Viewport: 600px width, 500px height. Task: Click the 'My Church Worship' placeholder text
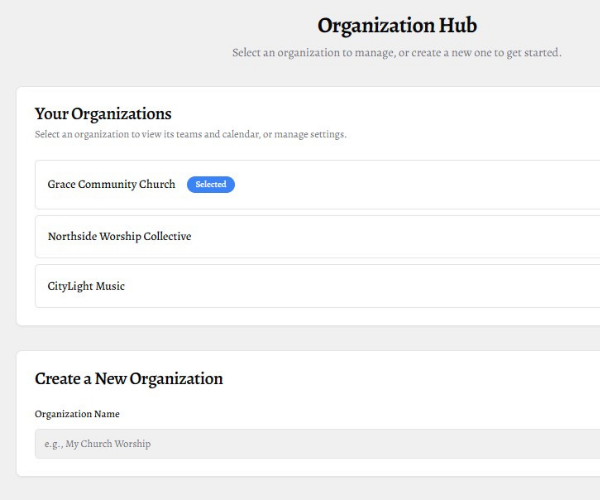pyautogui.click(x=108, y=444)
